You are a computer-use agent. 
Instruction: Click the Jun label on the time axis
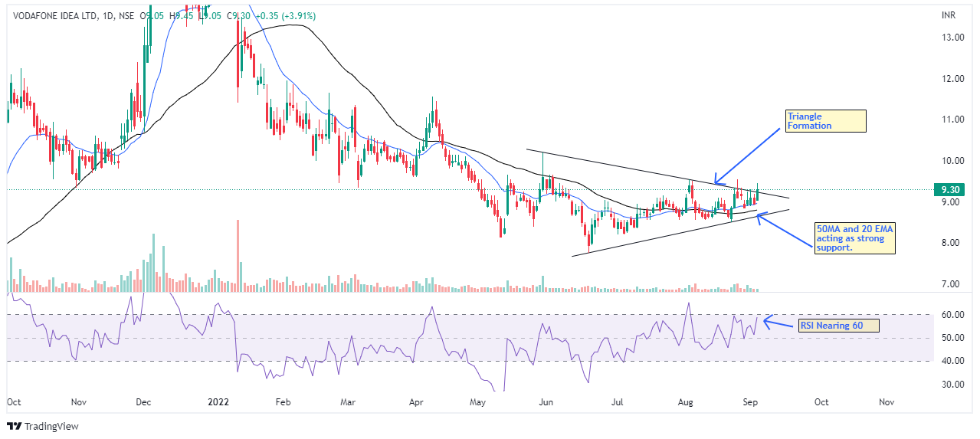(546, 401)
